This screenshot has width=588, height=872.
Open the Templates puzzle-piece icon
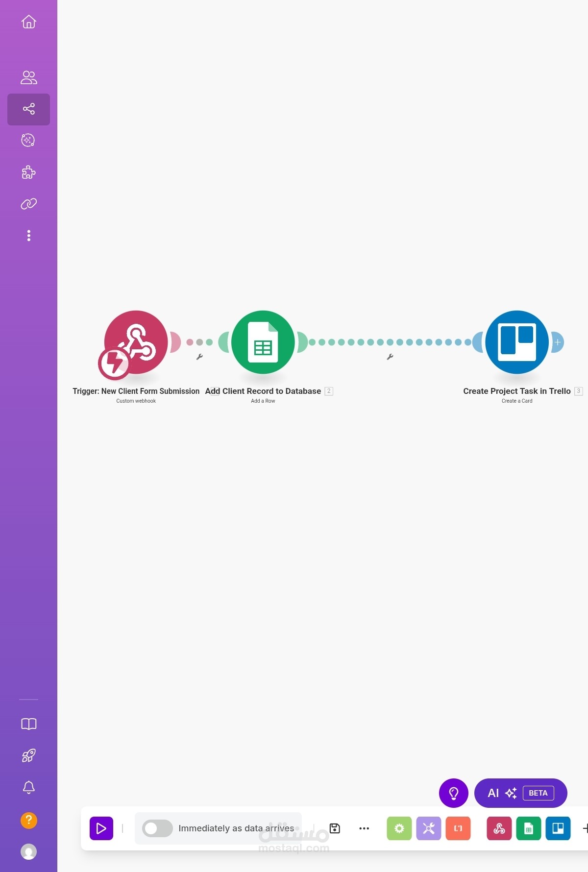(29, 172)
